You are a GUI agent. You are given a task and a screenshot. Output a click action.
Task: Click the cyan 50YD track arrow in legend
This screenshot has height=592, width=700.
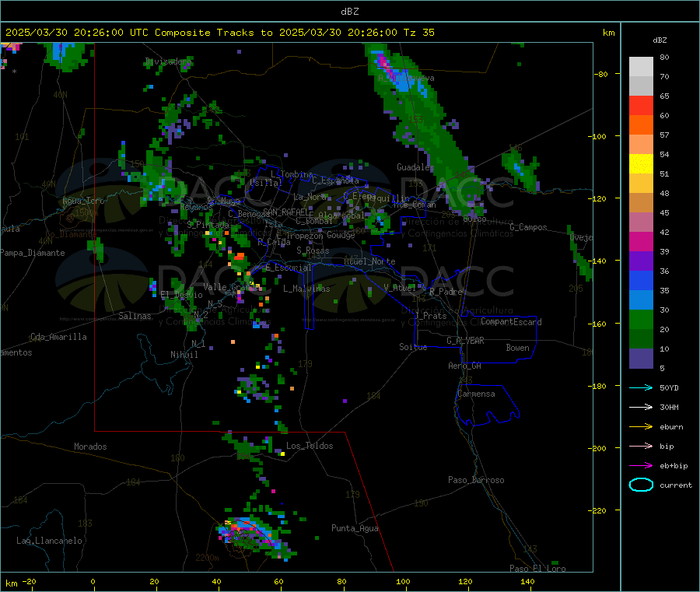pyautogui.click(x=641, y=387)
